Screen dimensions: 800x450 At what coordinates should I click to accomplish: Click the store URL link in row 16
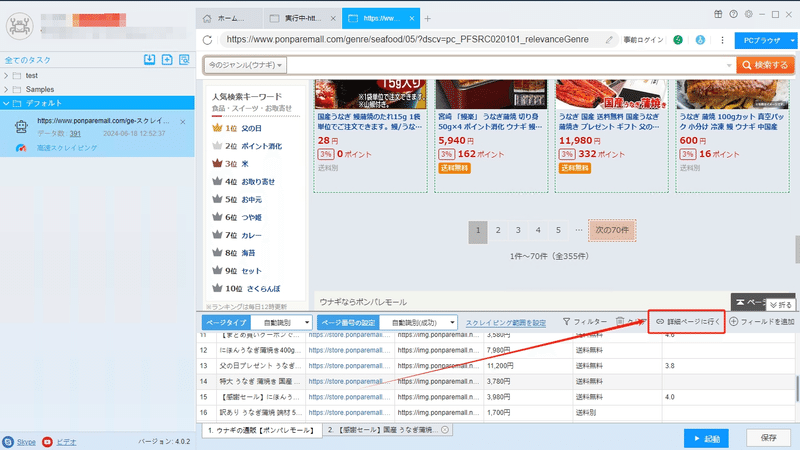(x=349, y=412)
